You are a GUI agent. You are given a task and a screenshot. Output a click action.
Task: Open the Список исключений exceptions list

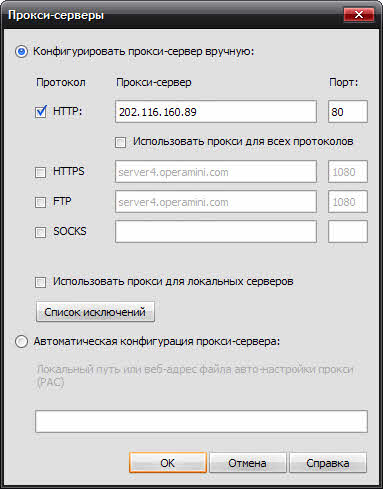click(x=95, y=312)
